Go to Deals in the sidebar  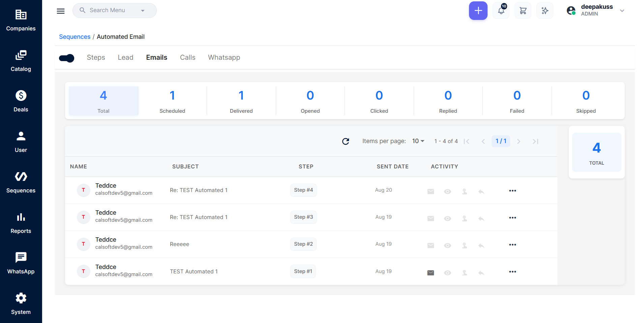pyautogui.click(x=21, y=101)
